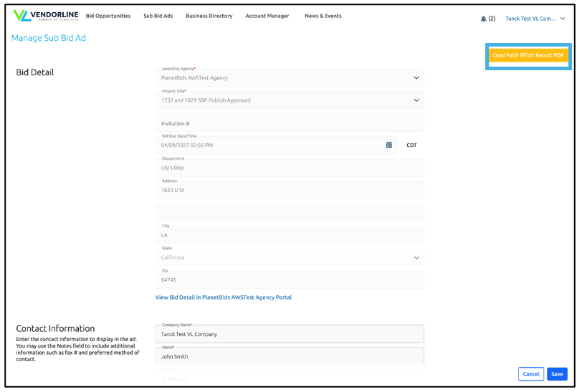This screenshot has height=392, width=577.
Task: Click the Company Name field
Action: point(290,334)
